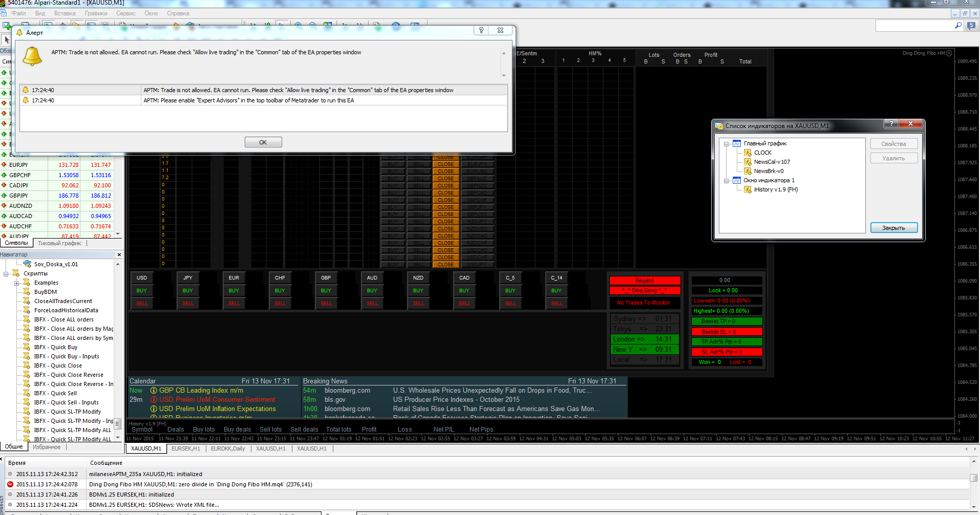Click the warning icon beside USD Prelim UoM Consumer Sentiment
The height and width of the screenshot is (515, 980).
tap(154, 400)
